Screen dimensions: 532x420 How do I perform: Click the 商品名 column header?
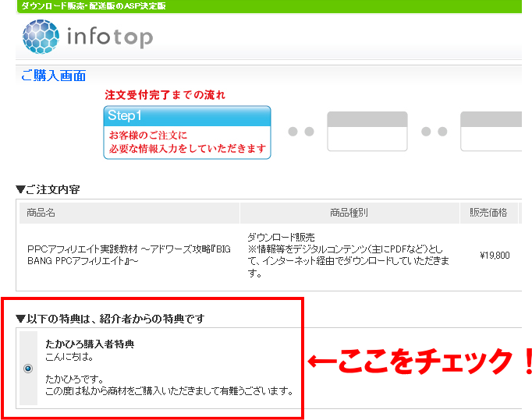[129, 213]
